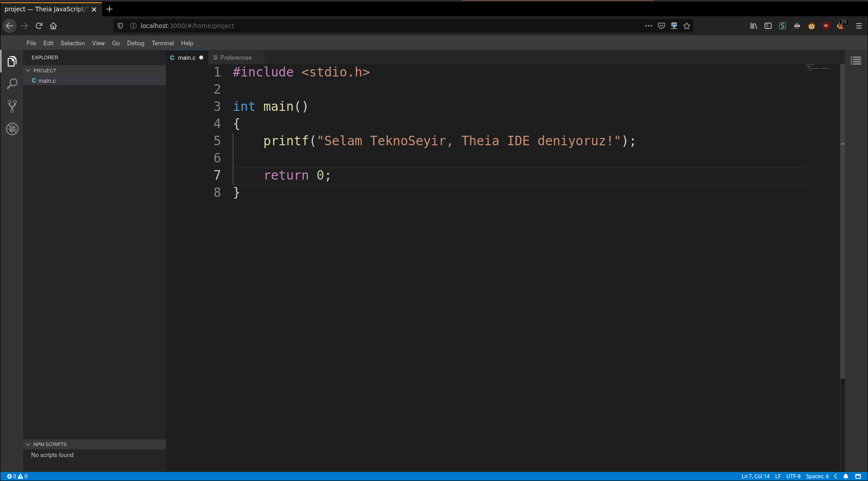Go back using browser back arrow
868x481 pixels.
point(9,26)
